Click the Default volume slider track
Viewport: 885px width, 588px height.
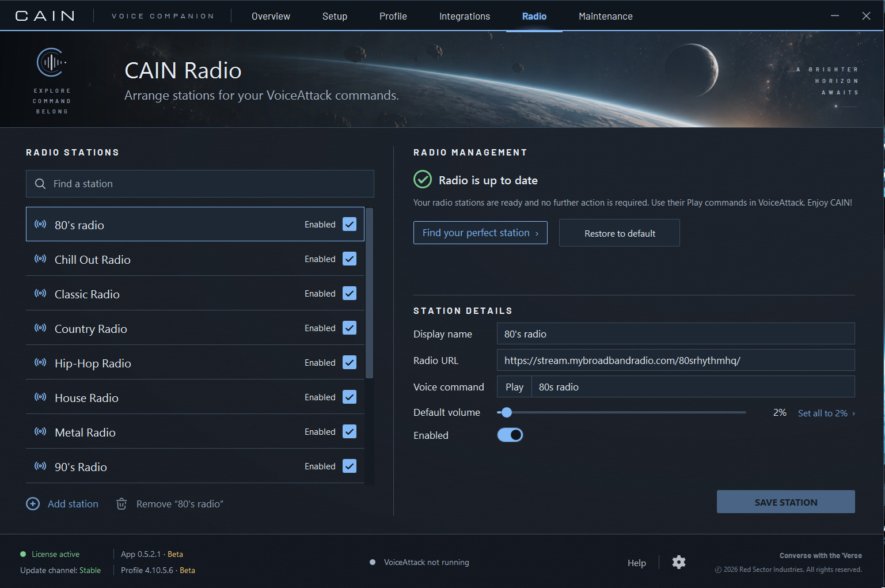[621, 412]
